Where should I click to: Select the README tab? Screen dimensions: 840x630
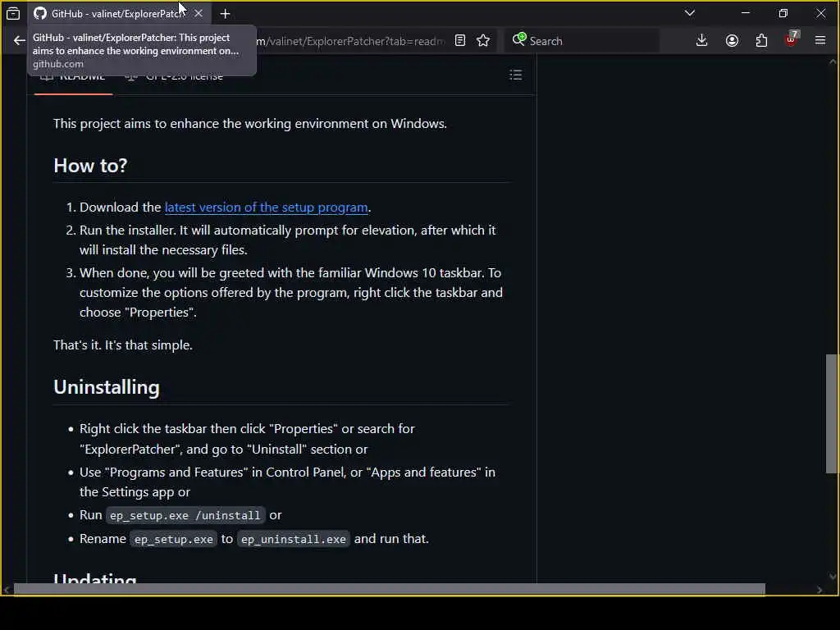(x=73, y=76)
